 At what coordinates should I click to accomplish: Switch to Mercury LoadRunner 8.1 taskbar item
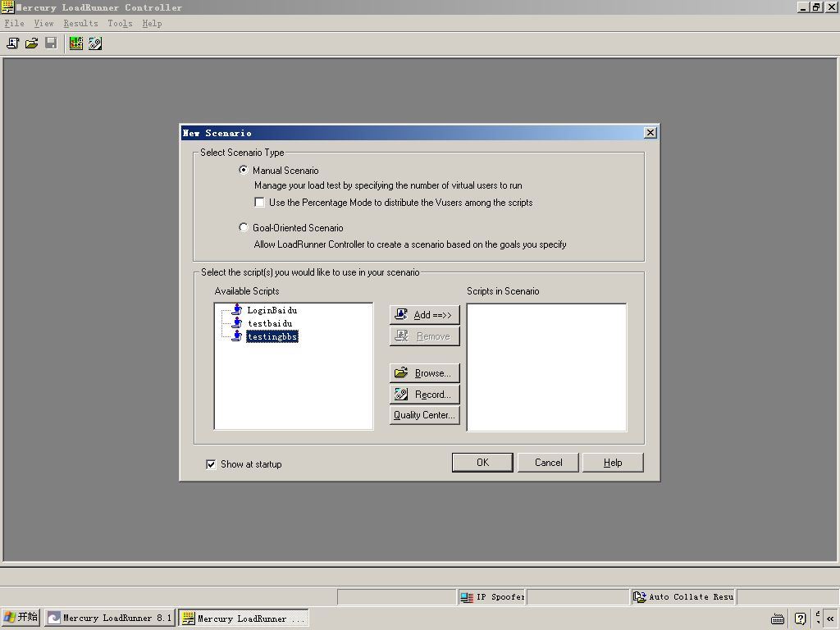coord(110,618)
